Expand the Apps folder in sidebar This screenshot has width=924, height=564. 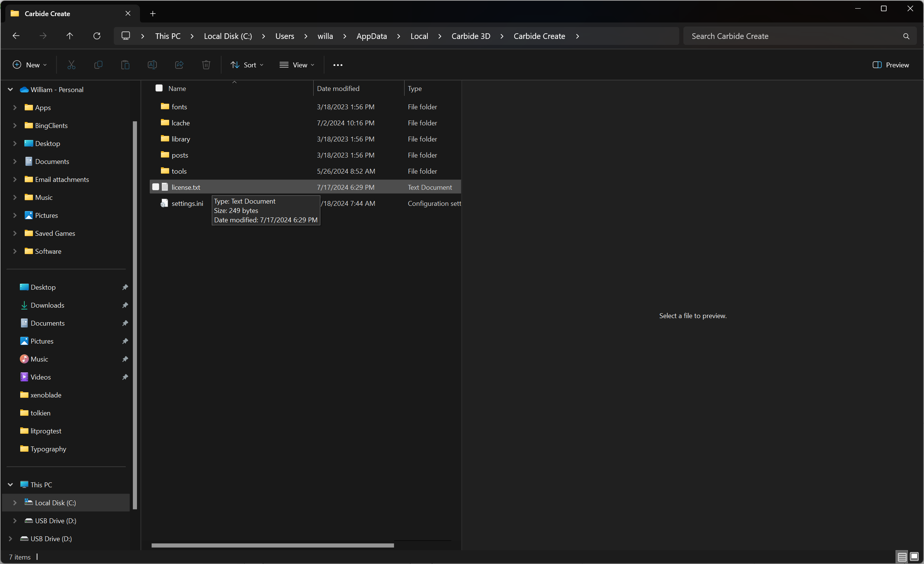(x=15, y=108)
